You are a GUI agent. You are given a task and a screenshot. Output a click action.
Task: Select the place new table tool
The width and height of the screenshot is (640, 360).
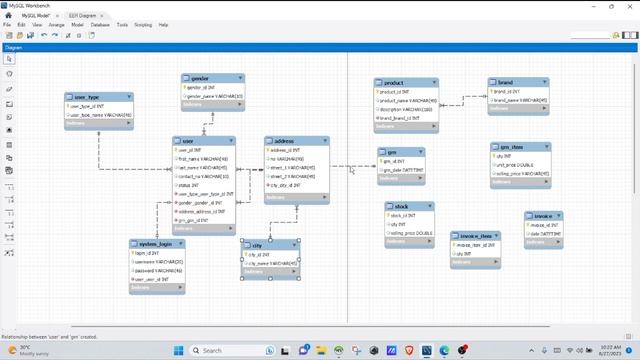point(9,145)
